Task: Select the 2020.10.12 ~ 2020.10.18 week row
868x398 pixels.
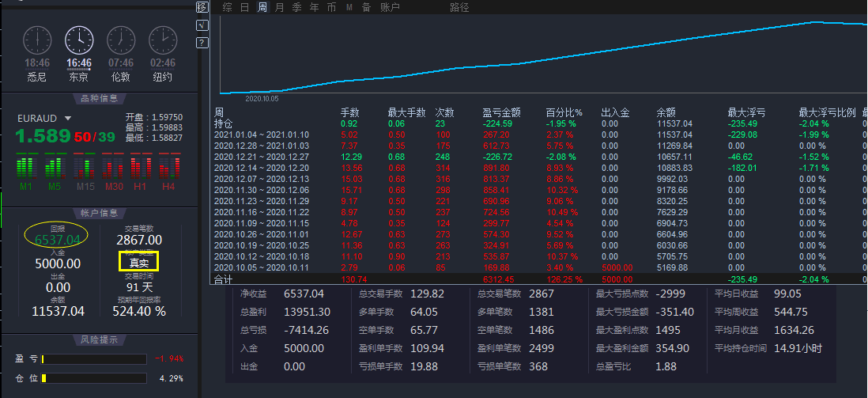Action: point(540,256)
